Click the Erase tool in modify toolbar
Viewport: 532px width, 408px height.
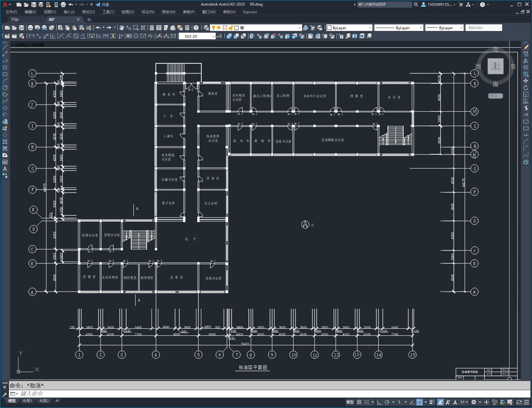526,47
